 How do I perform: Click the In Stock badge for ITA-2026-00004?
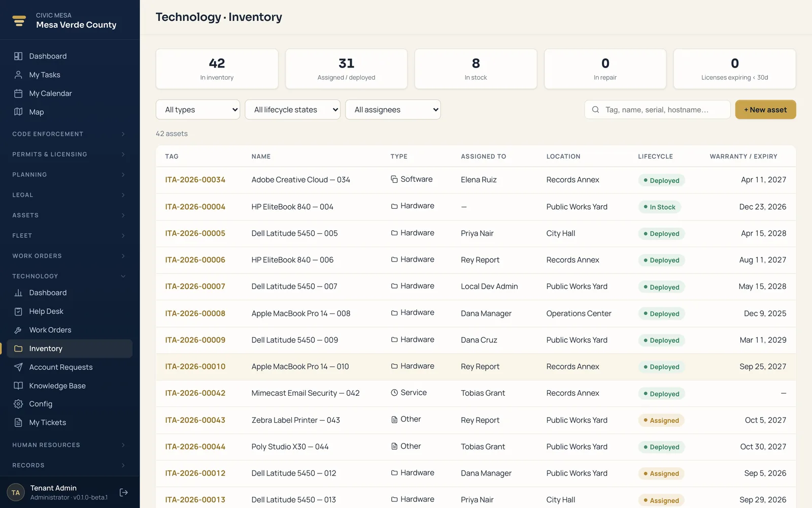pyautogui.click(x=659, y=207)
